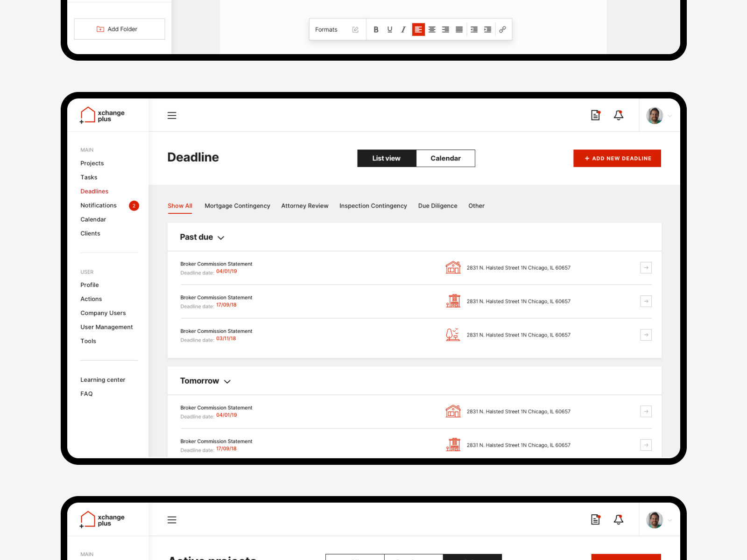Collapse the Tomorrow section
Image resolution: width=747 pixels, height=560 pixels.
[227, 381]
